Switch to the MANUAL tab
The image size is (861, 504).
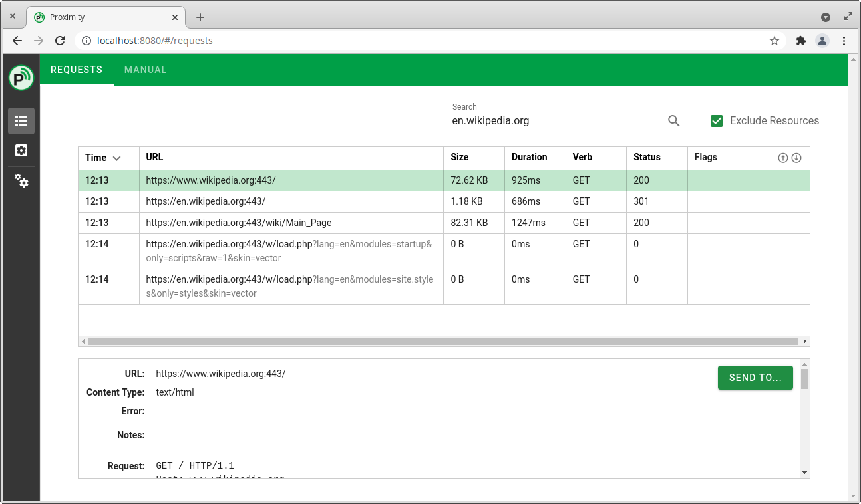(x=146, y=70)
